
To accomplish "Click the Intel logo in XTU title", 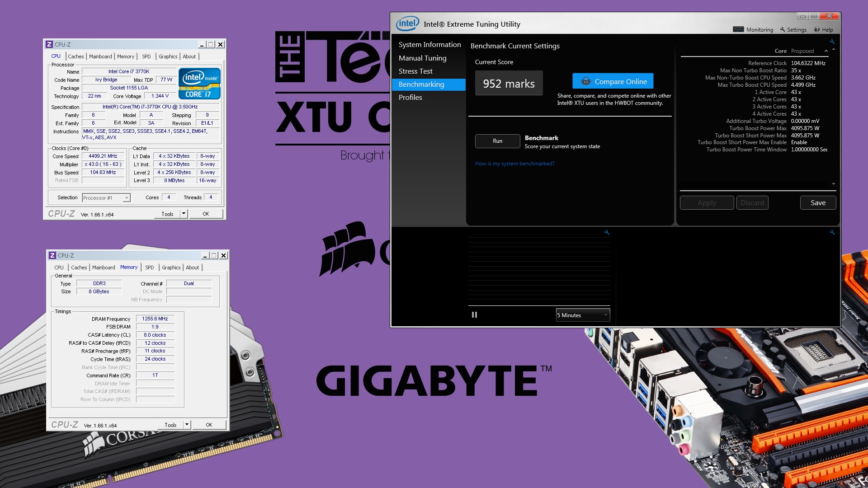I will coord(407,23).
